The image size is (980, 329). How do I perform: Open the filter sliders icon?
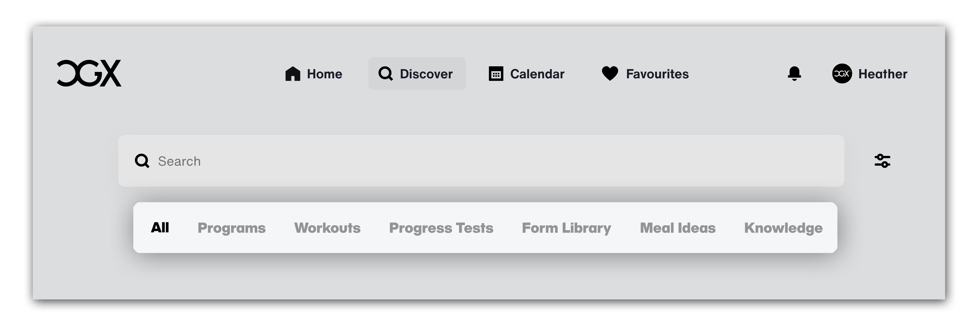(x=882, y=161)
